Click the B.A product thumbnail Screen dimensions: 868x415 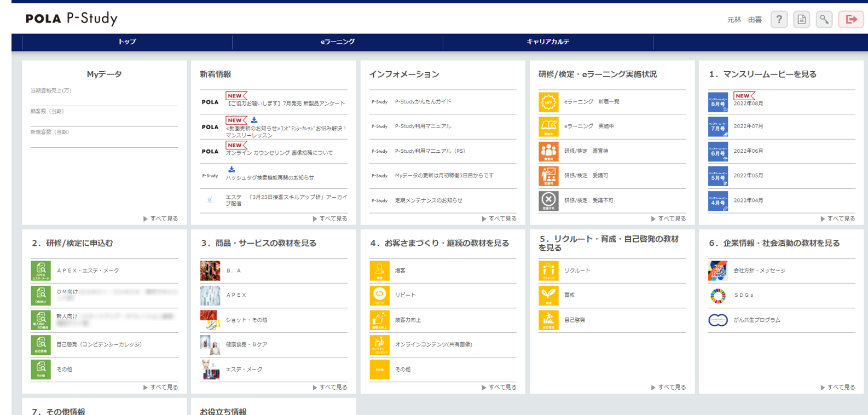point(210,270)
